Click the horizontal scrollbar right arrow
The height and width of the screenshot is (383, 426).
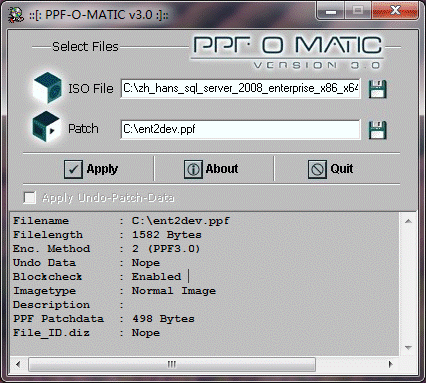[391, 364]
